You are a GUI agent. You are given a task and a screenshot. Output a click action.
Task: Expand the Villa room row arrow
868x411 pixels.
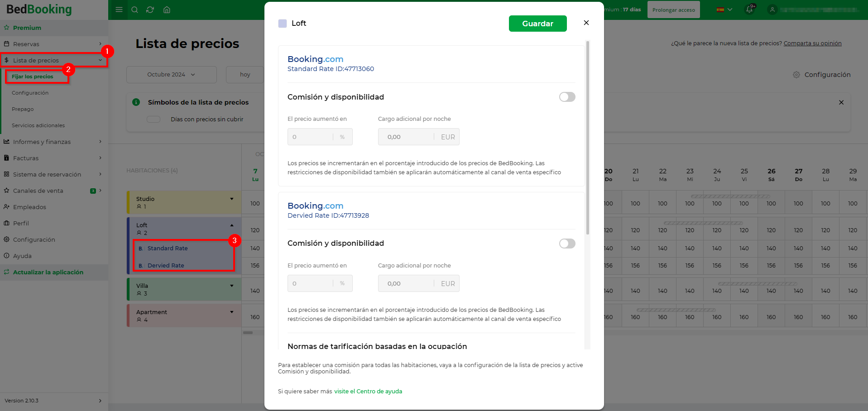(x=232, y=286)
